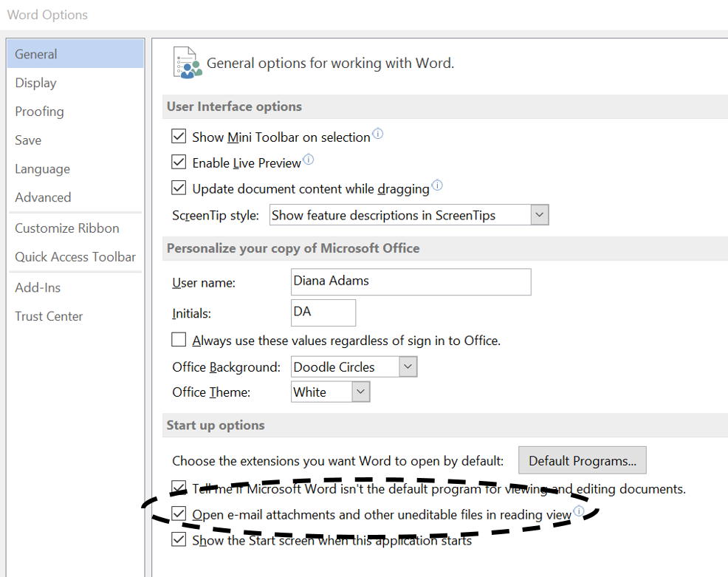Click the Word Options window title

click(47, 15)
